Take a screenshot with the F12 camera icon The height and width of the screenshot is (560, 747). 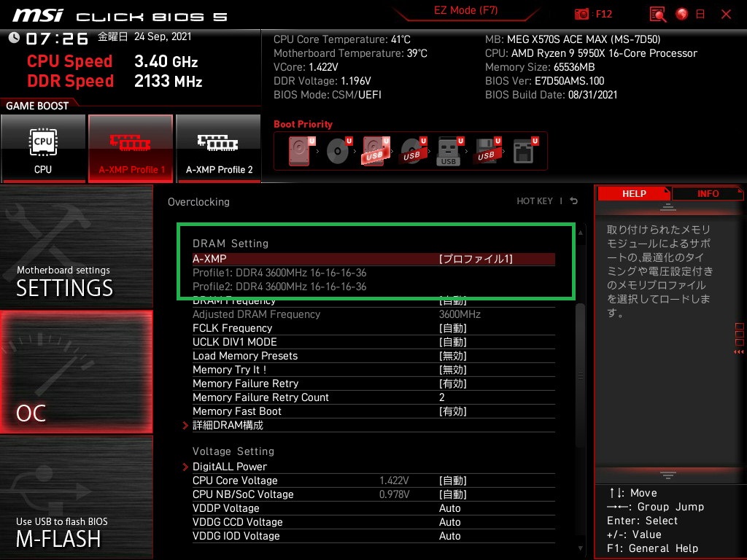[581, 15]
